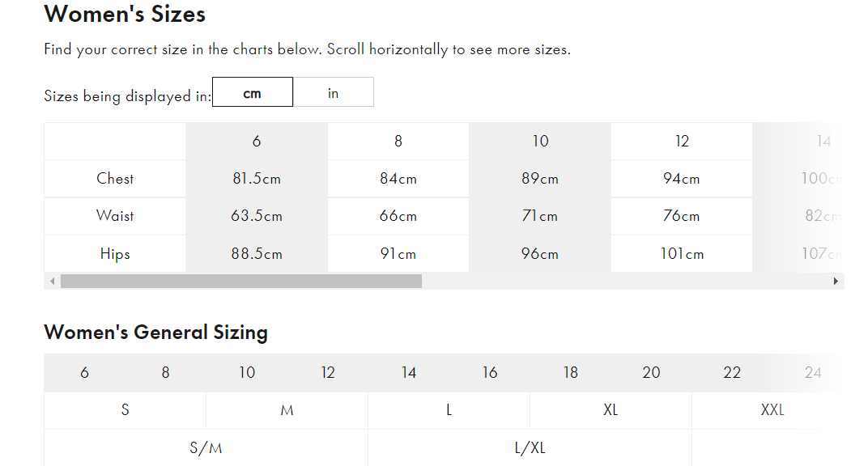Click the 76cm waist cell for size 12
The height and width of the screenshot is (466, 868).
(682, 215)
